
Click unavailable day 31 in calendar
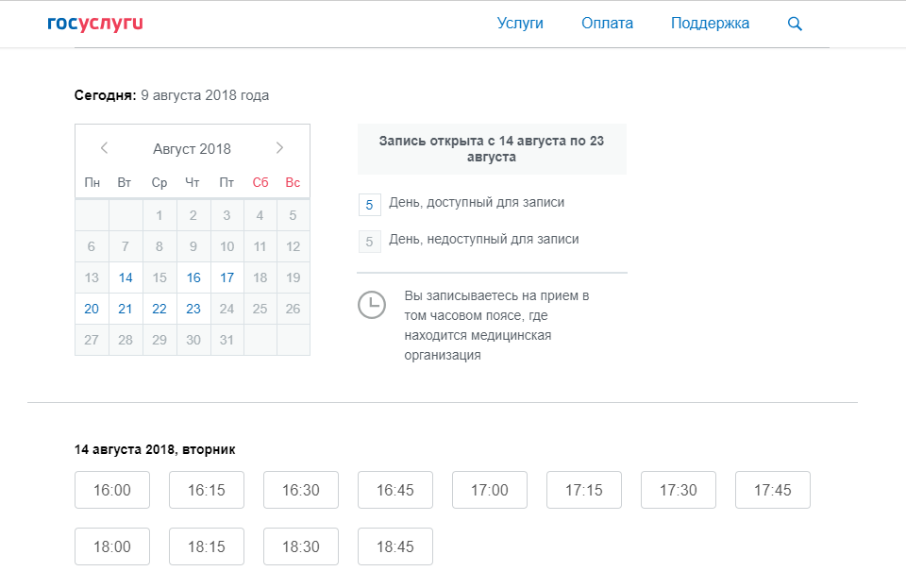click(227, 340)
